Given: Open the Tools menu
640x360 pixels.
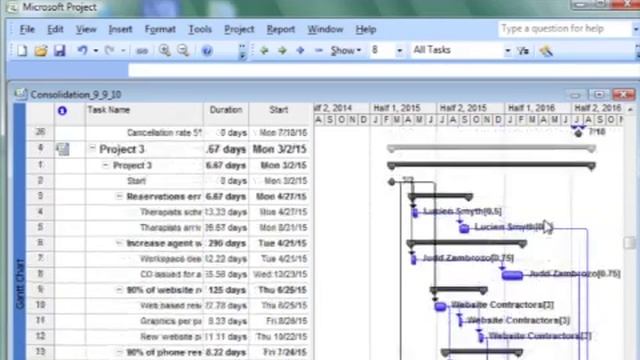Looking at the screenshot, I should coord(200,29).
